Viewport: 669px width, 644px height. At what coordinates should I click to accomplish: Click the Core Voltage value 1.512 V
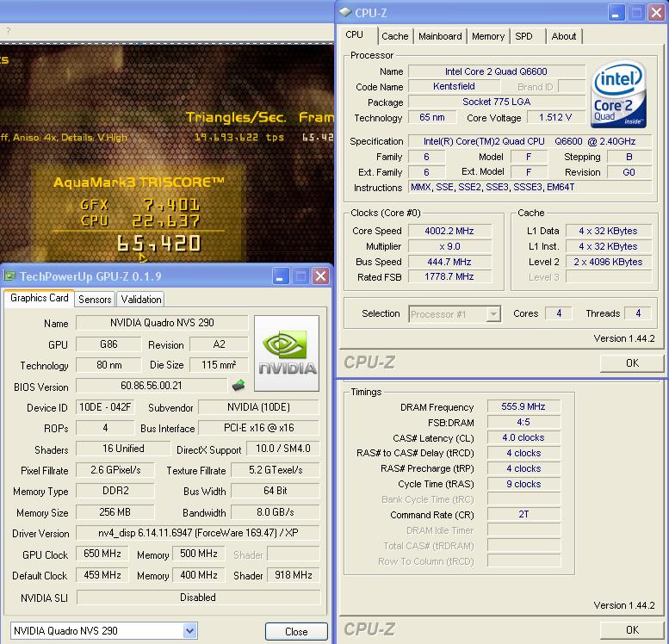555,117
